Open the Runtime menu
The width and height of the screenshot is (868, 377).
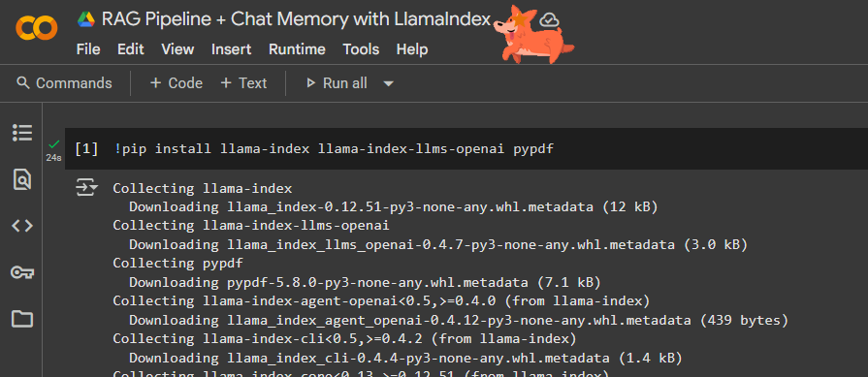click(297, 49)
